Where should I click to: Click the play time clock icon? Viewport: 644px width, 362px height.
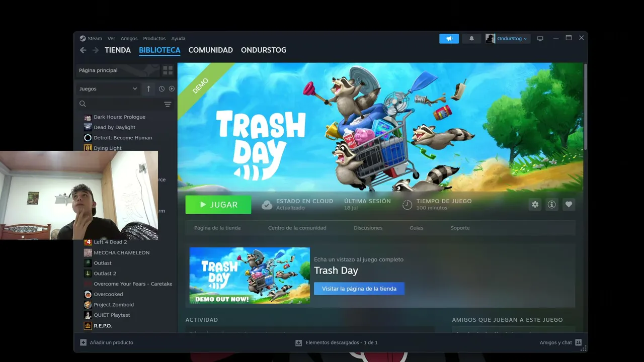pyautogui.click(x=407, y=205)
